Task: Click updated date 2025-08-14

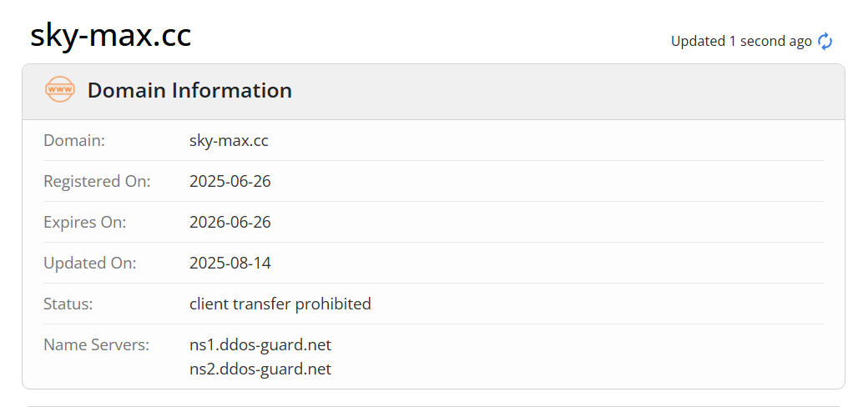Action: click(230, 264)
